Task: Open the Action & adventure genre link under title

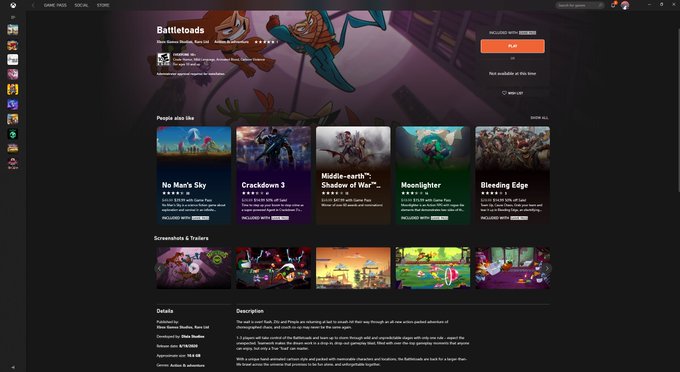Action: [x=231, y=42]
